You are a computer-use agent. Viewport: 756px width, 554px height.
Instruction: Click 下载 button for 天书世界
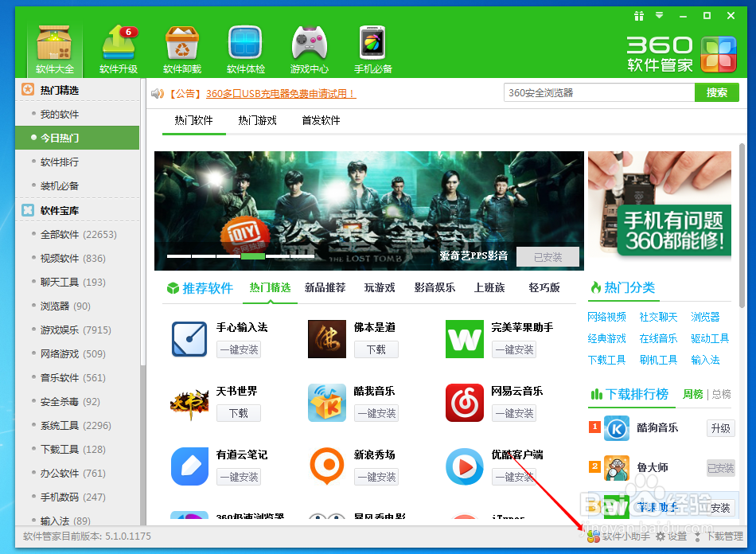[239, 413]
